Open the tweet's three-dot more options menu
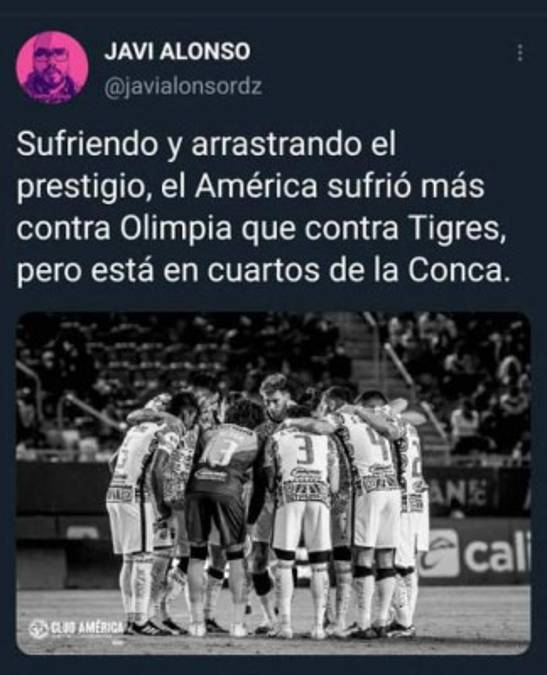The width and height of the screenshot is (547, 675). click(520, 53)
